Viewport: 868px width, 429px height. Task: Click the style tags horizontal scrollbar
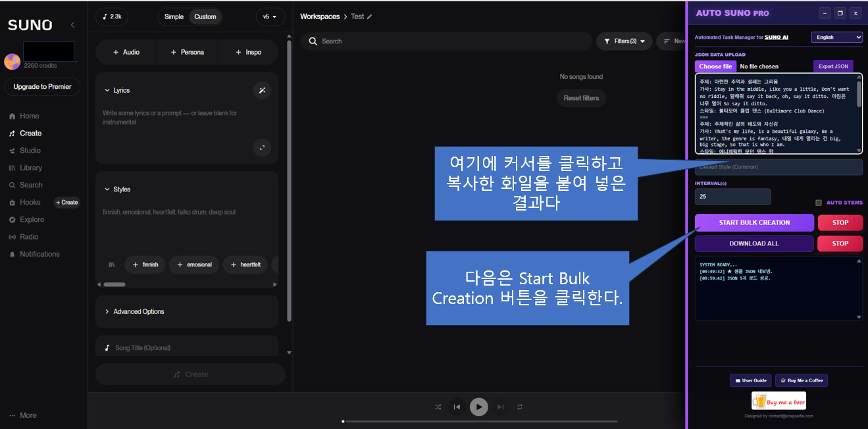point(115,284)
